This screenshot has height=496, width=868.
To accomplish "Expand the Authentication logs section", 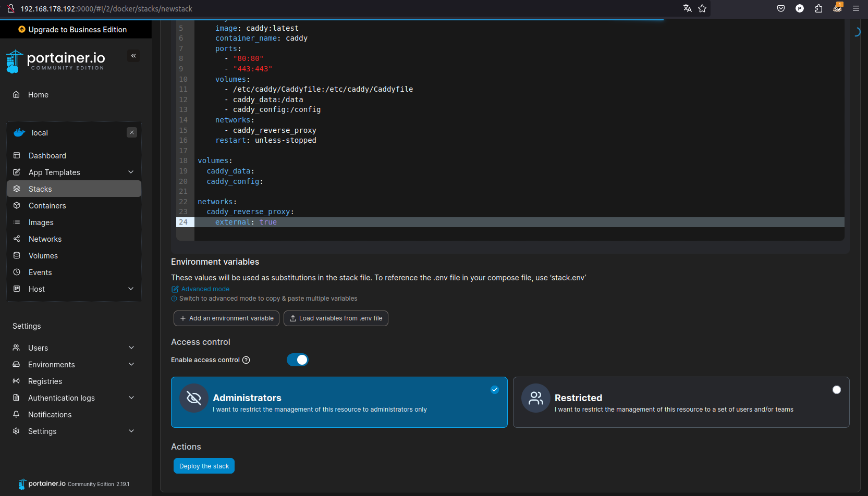I will (131, 398).
